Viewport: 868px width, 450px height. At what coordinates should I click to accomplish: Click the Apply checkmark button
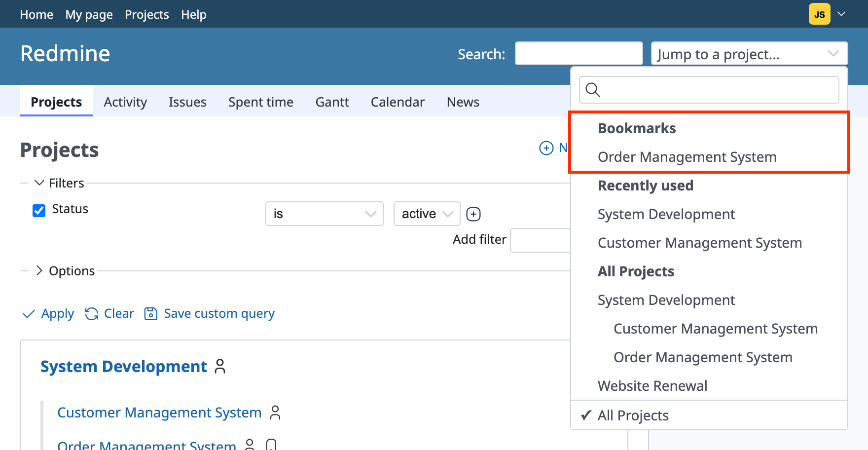pyautogui.click(x=48, y=314)
